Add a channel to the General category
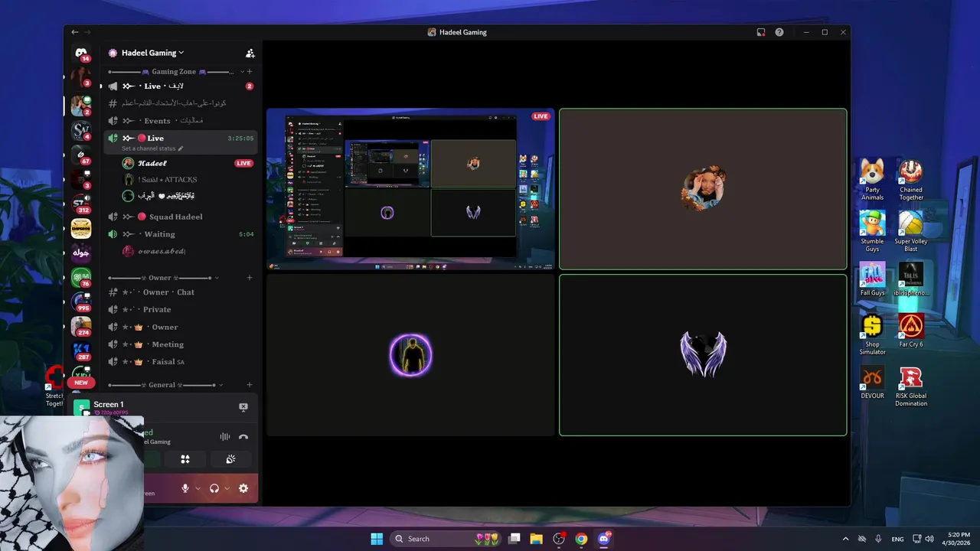The image size is (980, 551). click(x=250, y=385)
